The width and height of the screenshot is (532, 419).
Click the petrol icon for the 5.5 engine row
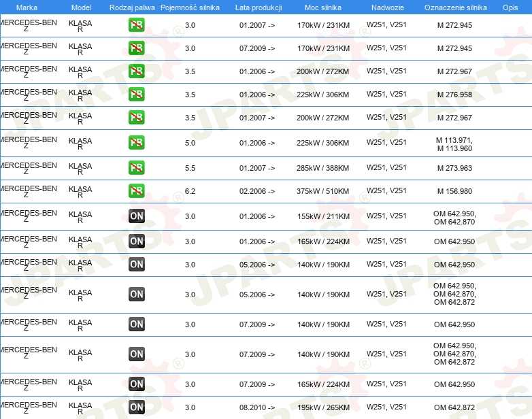136,167
